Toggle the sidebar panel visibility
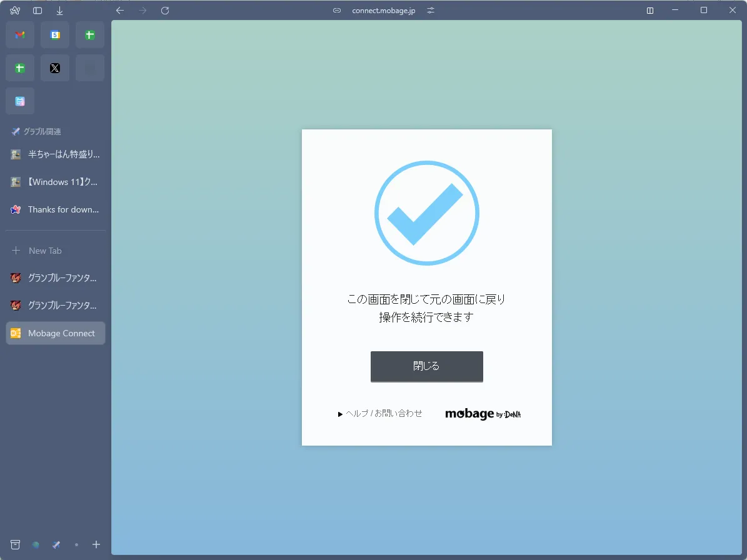The width and height of the screenshot is (747, 560). click(38, 11)
